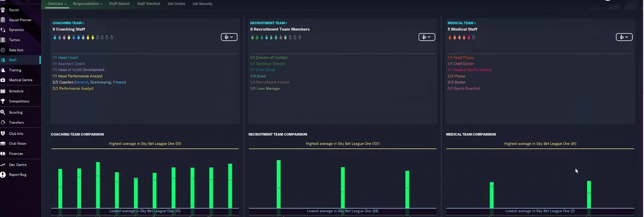Switch to the Staff Search tab
The width and height of the screenshot is (644, 217).
(119, 4)
